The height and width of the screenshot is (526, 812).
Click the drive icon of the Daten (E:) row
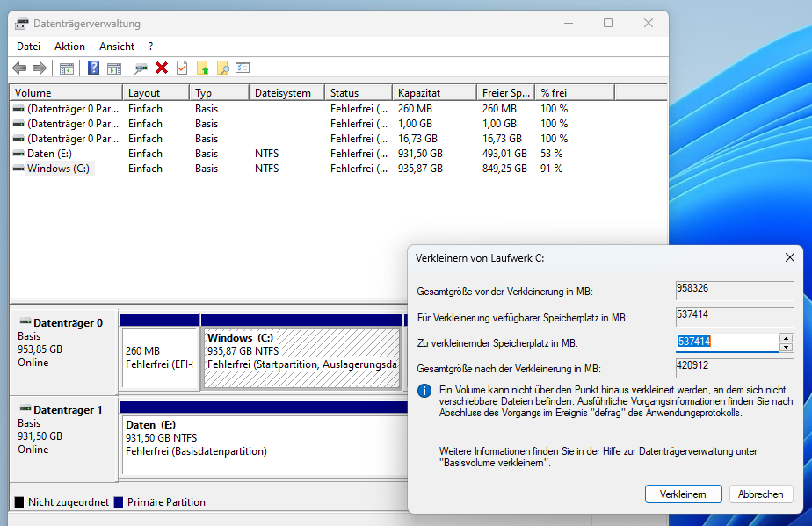pyautogui.click(x=18, y=154)
